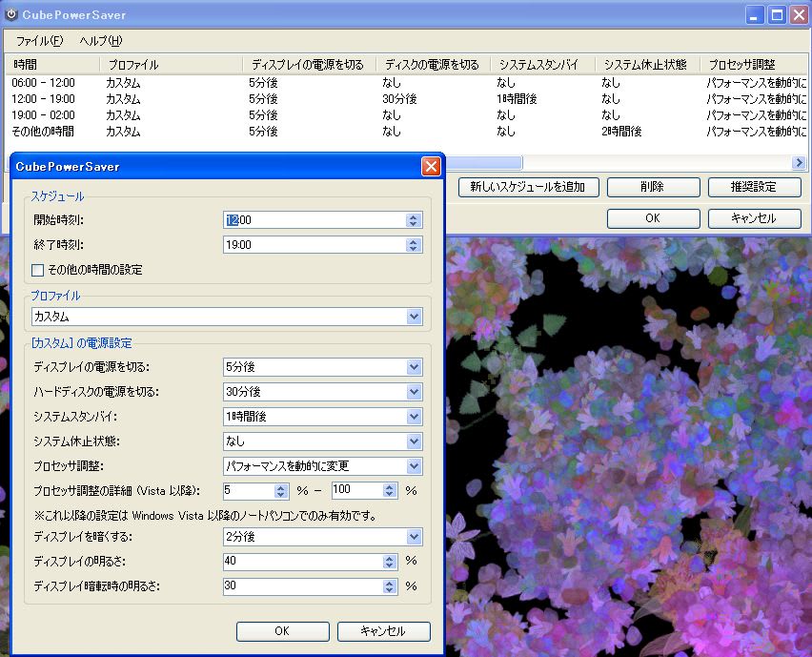Click OK in the schedule settings dialog
This screenshot has width=812, height=657.
pyautogui.click(x=282, y=631)
